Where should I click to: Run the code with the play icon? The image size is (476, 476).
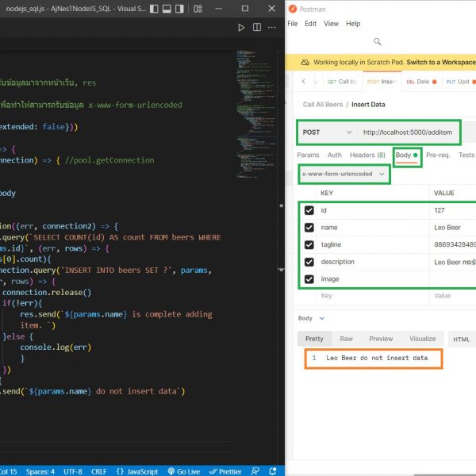pos(242,28)
